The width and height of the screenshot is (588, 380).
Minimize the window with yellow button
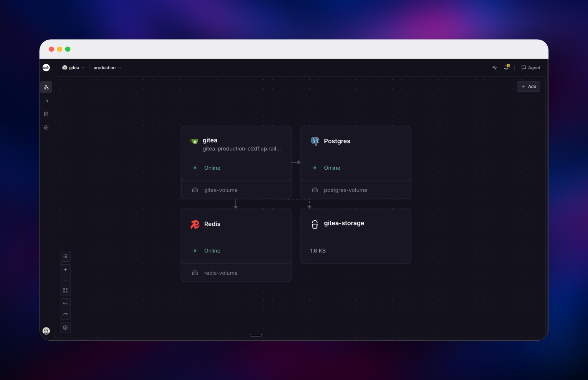pos(59,49)
